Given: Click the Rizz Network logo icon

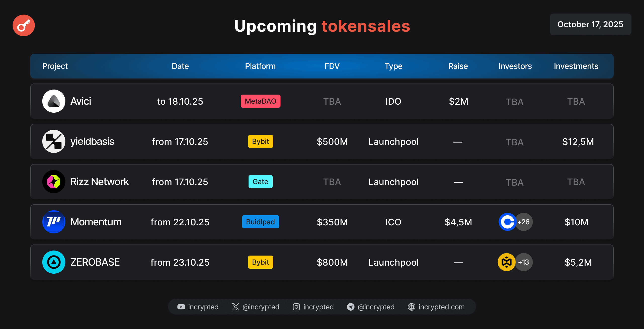Looking at the screenshot, I should pyautogui.click(x=54, y=182).
